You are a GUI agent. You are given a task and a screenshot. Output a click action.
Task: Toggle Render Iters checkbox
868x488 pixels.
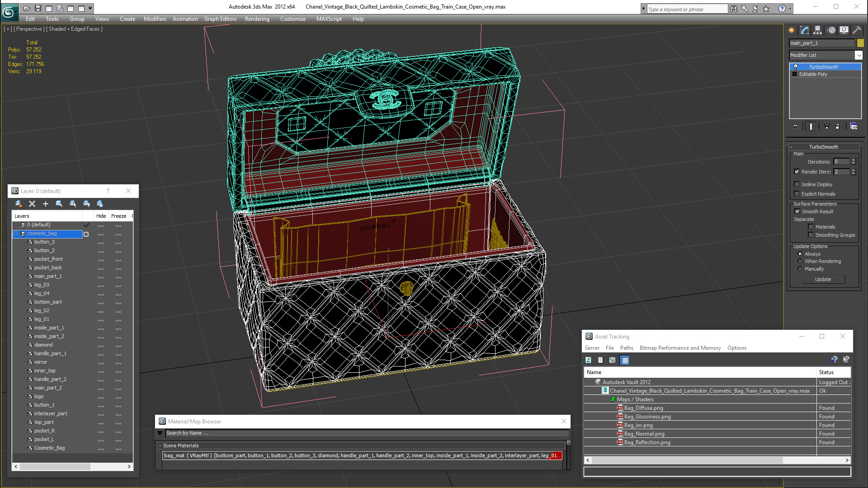point(797,172)
